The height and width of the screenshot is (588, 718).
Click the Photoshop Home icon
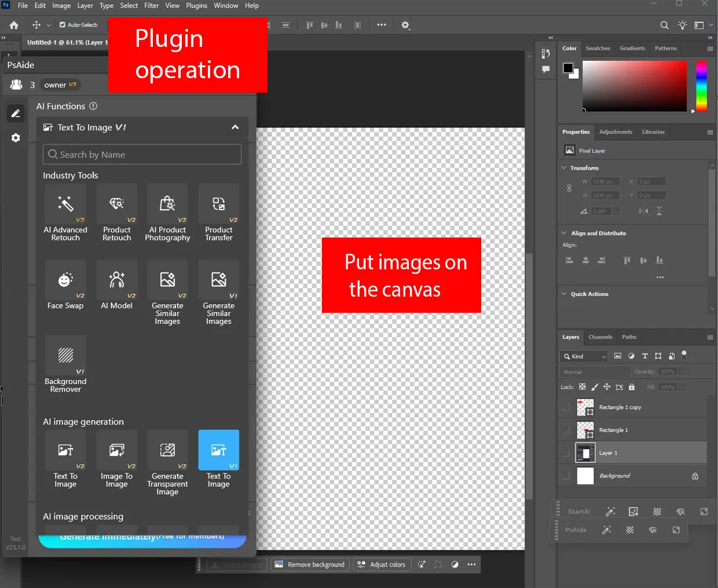14,25
